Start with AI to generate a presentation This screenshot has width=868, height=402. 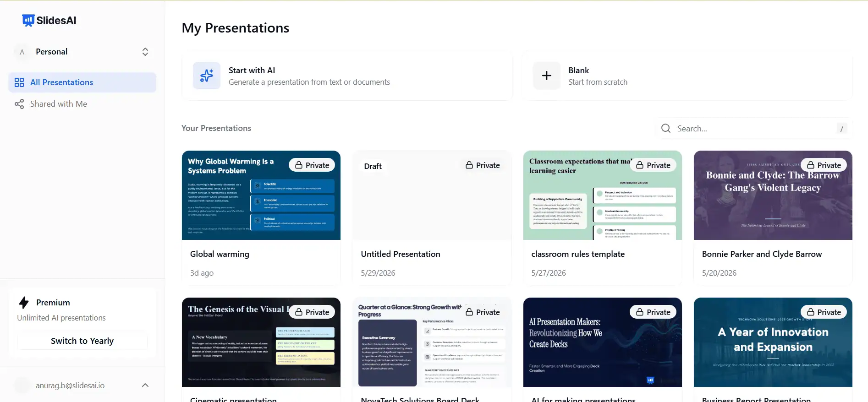pyautogui.click(x=347, y=76)
